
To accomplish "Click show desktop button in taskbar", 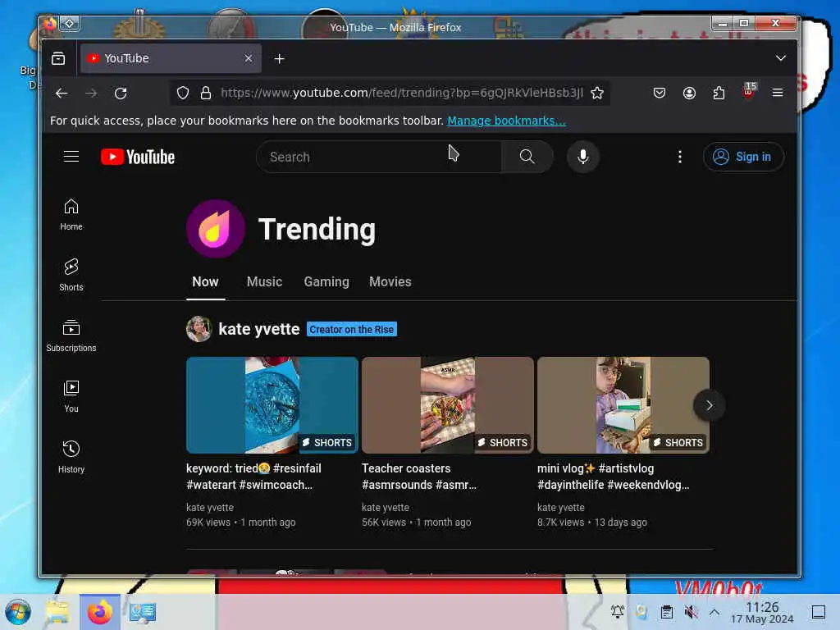I will (819, 612).
